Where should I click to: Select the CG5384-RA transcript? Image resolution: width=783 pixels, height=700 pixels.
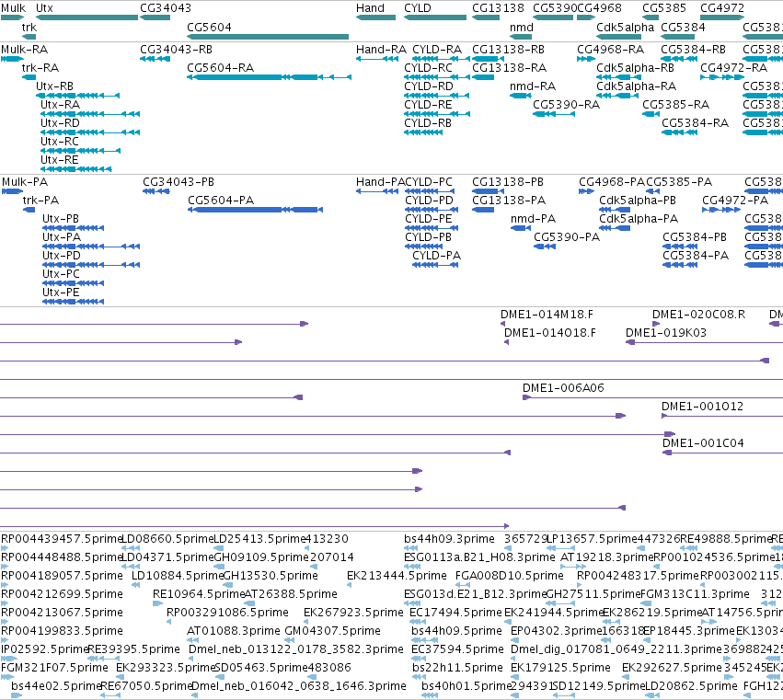[679, 132]
